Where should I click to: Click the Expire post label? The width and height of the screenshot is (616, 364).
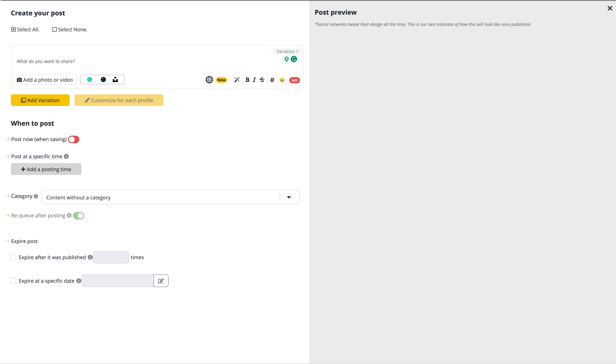pos(24,241)
